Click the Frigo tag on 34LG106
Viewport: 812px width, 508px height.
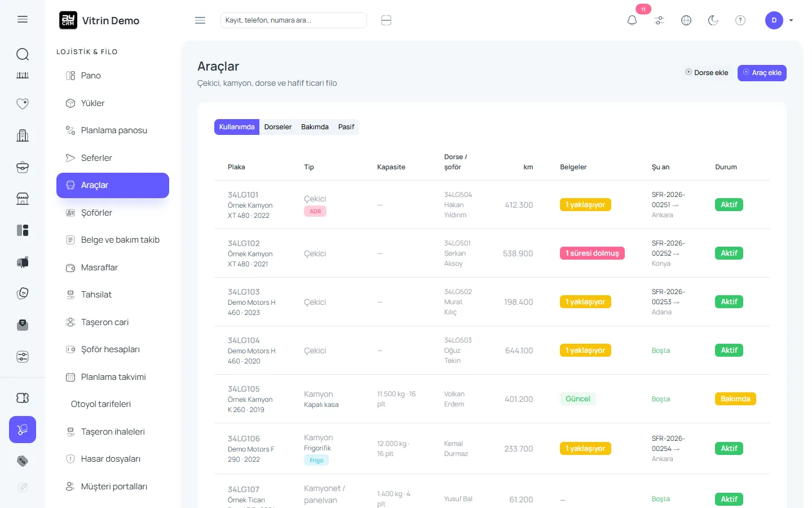[x=316, y=461]
